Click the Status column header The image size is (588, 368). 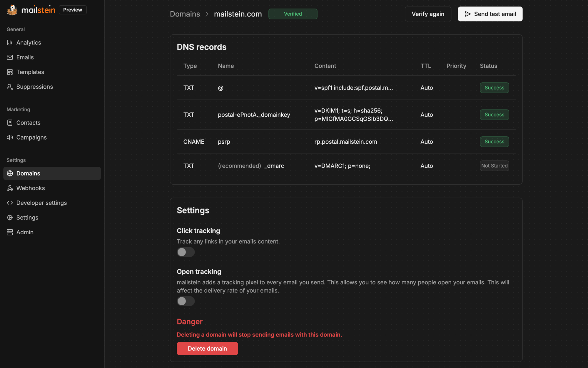pos(488,66)
